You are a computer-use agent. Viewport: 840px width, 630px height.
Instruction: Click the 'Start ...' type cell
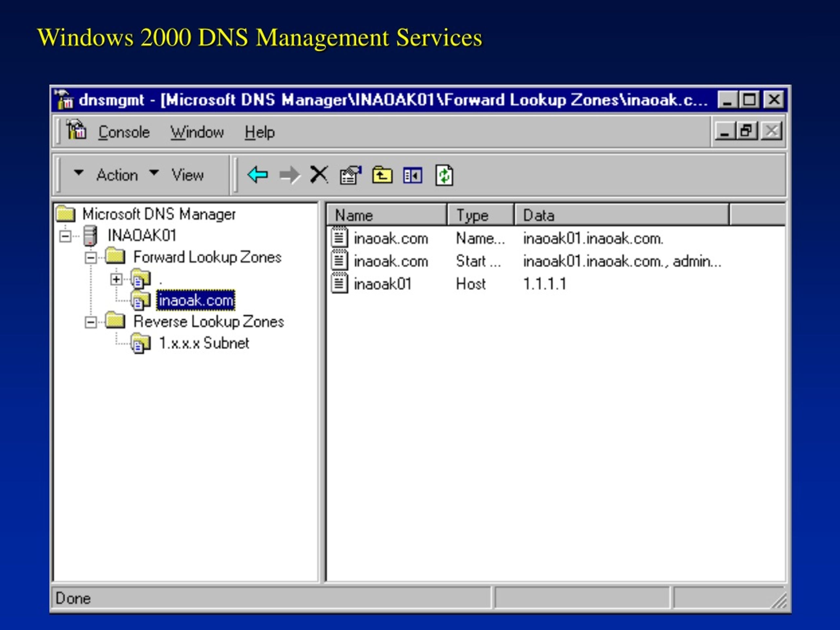[478, 261]
